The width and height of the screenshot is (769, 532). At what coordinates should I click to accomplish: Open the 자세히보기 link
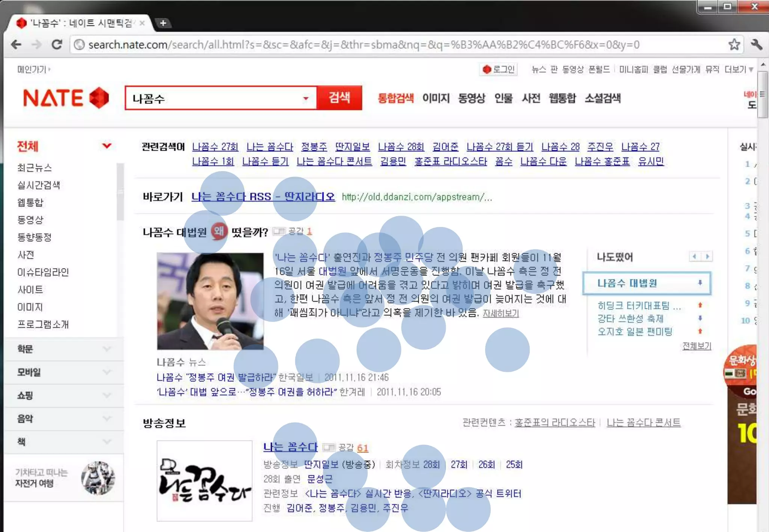tap(501, 313)
